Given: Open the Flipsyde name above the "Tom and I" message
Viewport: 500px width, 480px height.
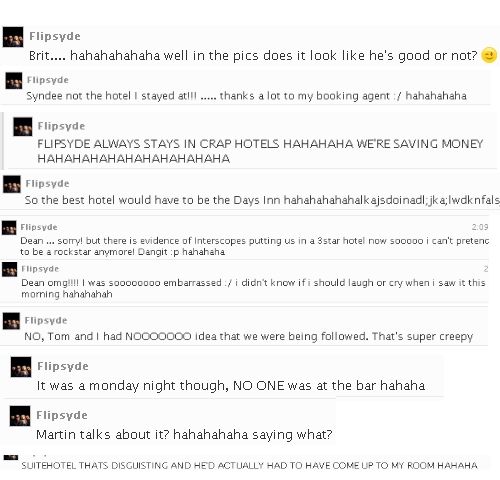Looking at the screenshot, I should point(46,321).
